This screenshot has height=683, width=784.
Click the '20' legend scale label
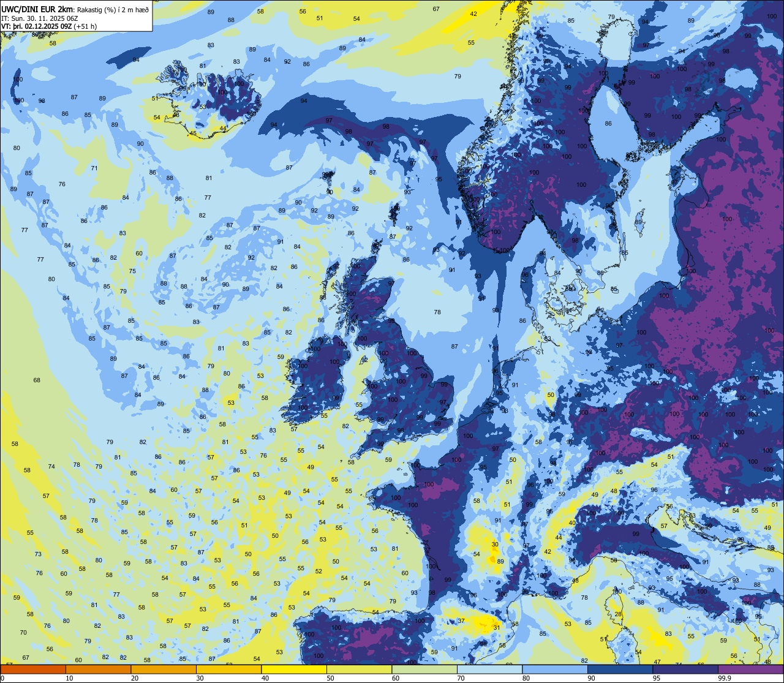(135, 677)
